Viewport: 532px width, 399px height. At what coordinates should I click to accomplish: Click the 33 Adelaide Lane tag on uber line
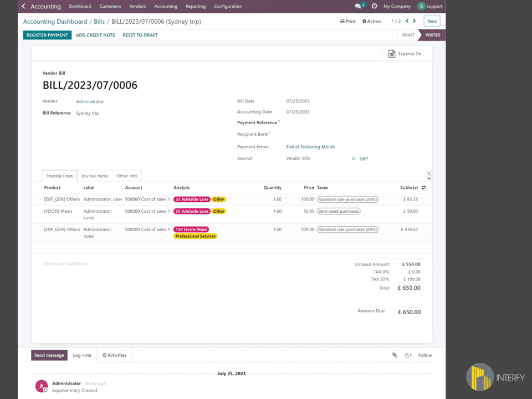click(192, 199)
